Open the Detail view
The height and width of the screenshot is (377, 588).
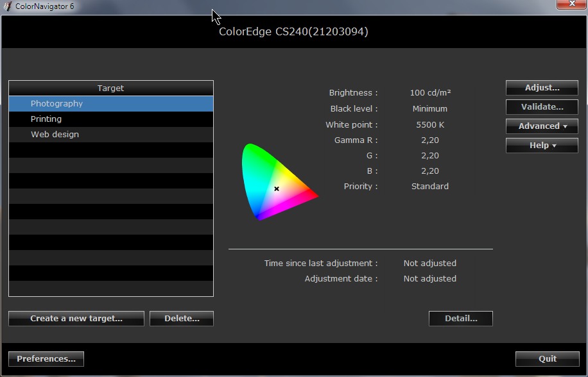click(461, 319)
